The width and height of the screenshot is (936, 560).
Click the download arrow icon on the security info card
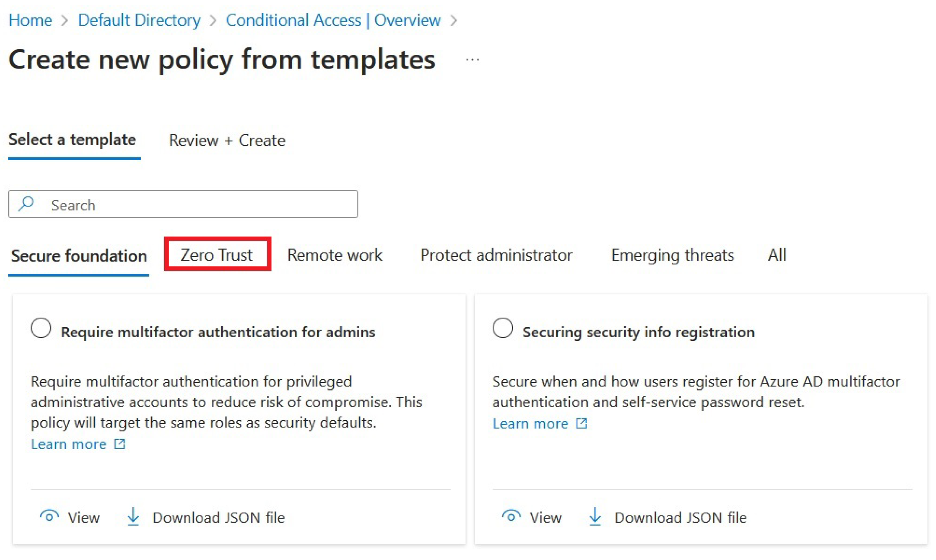point(595,516)
